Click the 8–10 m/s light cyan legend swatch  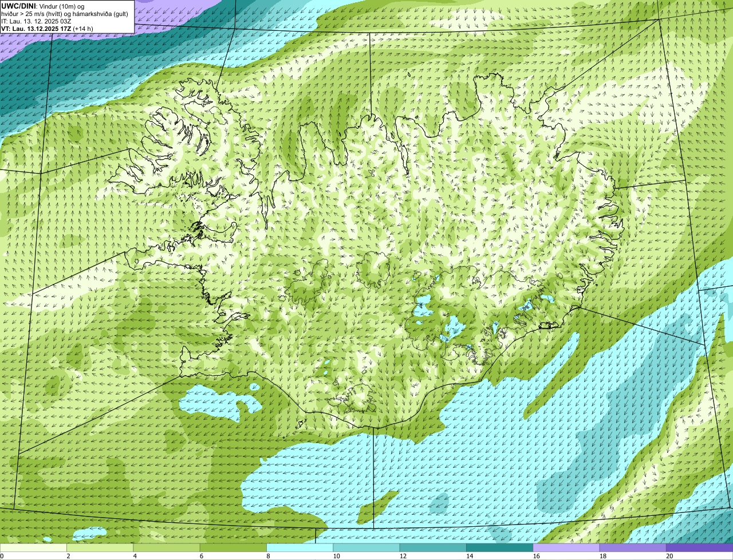300,547
